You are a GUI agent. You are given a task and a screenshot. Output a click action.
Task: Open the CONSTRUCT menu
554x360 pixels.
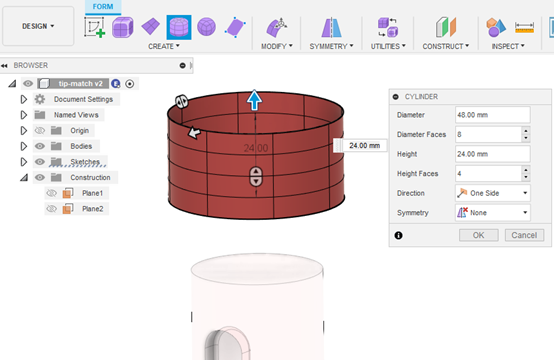(446, 46)
